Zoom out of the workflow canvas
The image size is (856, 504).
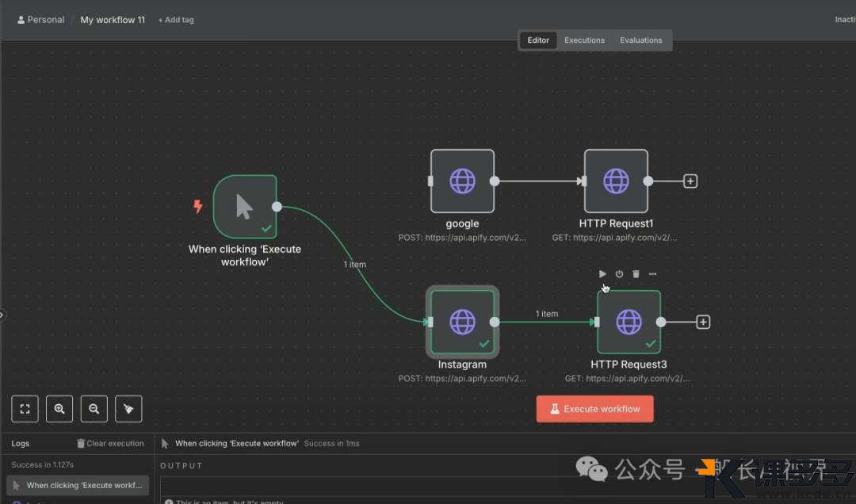click(x=94, y=409)
